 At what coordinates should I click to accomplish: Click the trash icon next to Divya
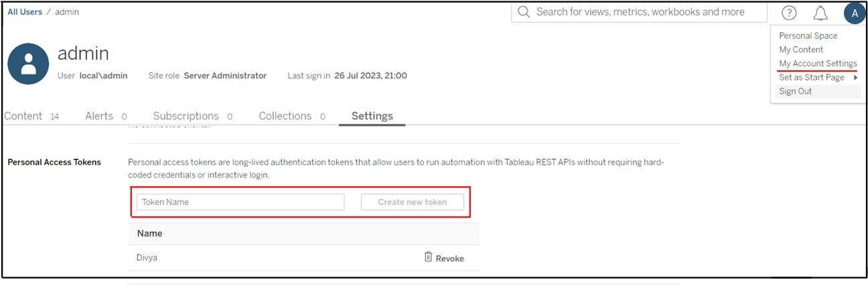pos(429,257)
